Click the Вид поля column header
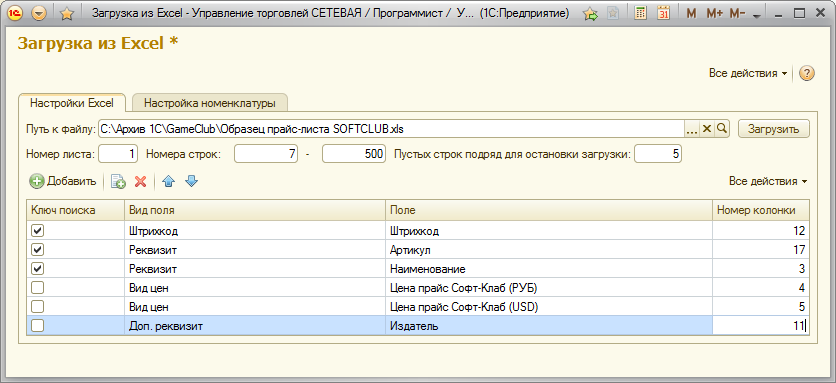836x383 pixels. (x=255, y=210)
